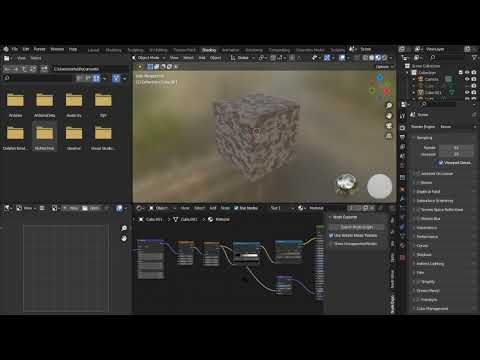480x360 pixels.
Task: Click the outliner filter funnel icon
Action: [x=474, y=58]
